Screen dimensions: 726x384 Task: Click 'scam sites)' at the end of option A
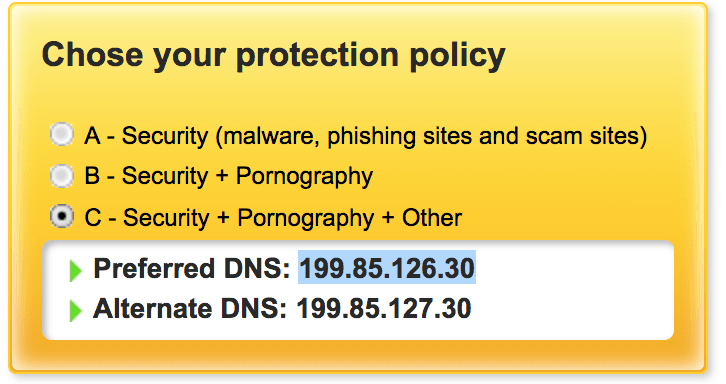(586, 136)
